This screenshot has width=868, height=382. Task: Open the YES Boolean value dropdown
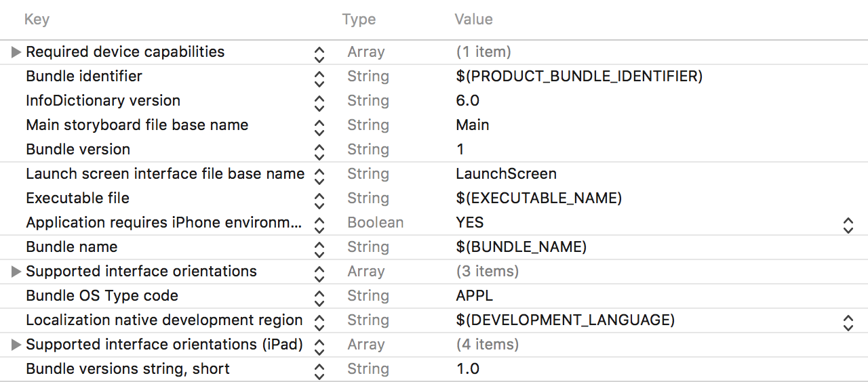coord(848,224)
